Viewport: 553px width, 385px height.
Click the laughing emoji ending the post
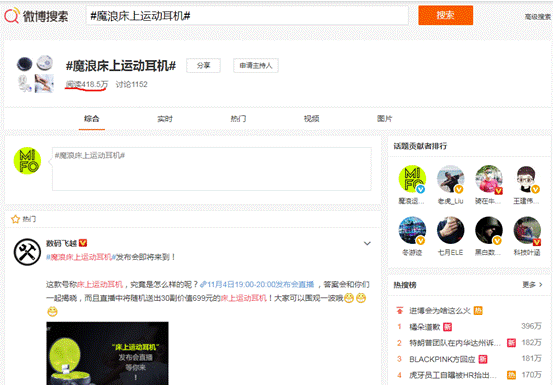[x=52, y=311]
